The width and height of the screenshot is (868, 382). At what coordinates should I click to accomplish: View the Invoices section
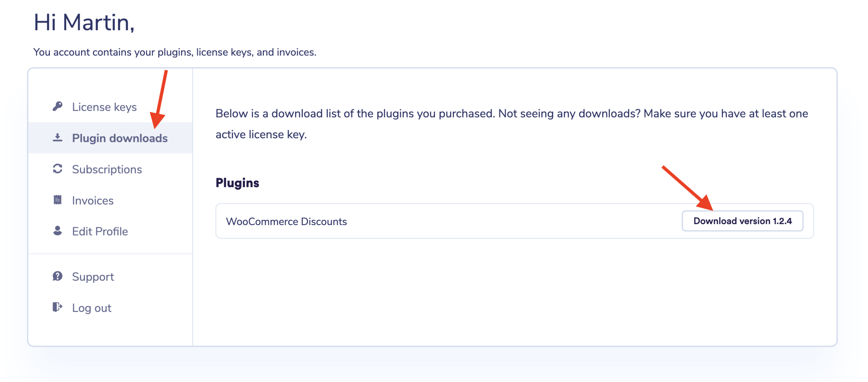(93, 201)
